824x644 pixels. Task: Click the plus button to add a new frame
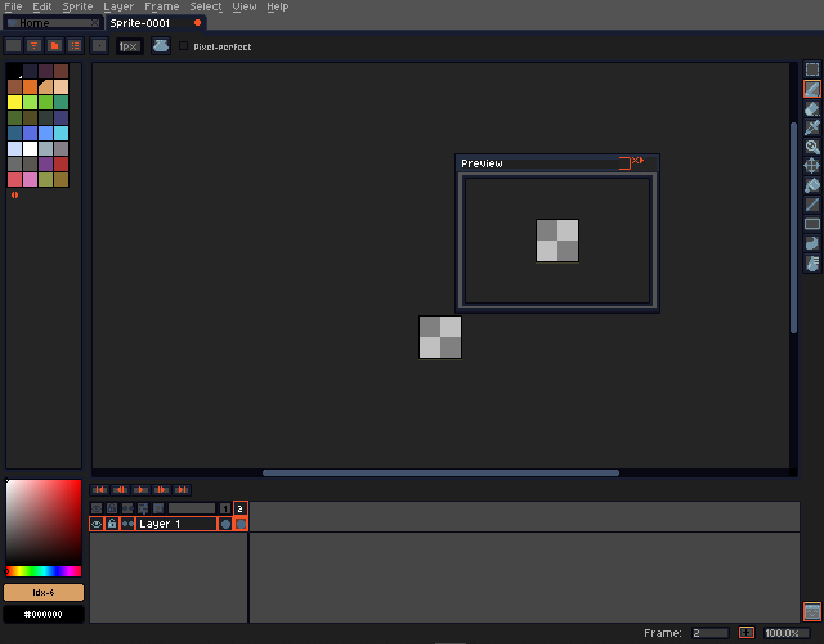pos(747,632)
